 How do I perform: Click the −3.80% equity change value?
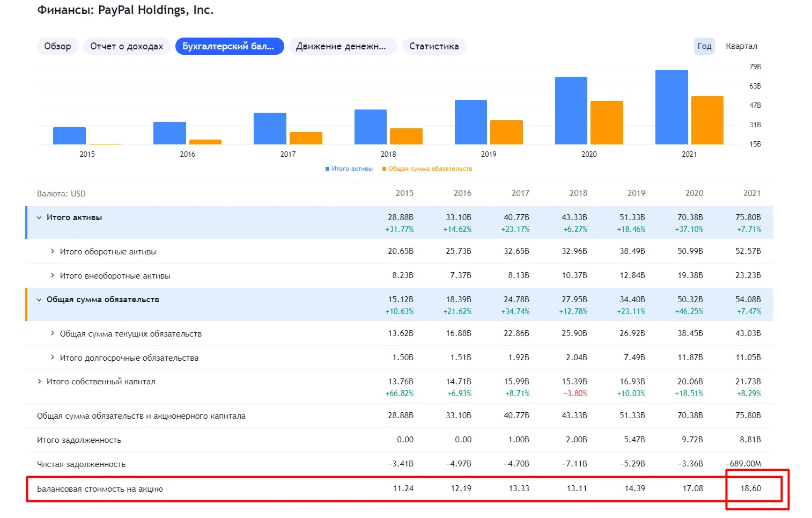[575, 393]
